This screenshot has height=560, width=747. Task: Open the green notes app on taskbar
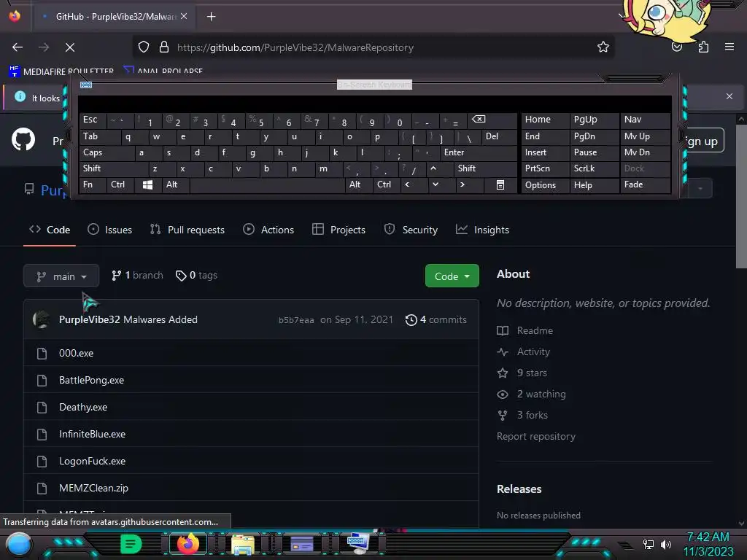pos(131,544)
